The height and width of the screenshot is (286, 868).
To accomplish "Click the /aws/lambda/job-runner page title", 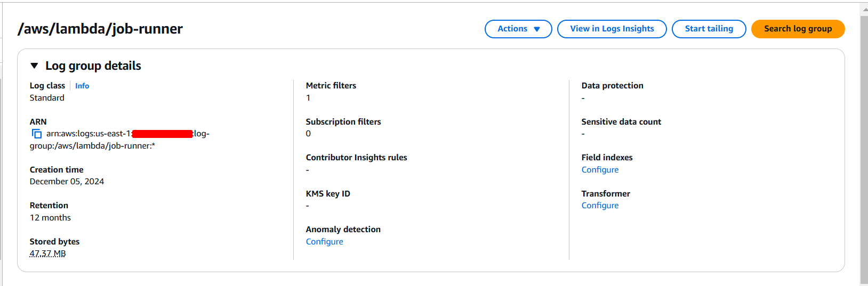I will coord(100,29).
